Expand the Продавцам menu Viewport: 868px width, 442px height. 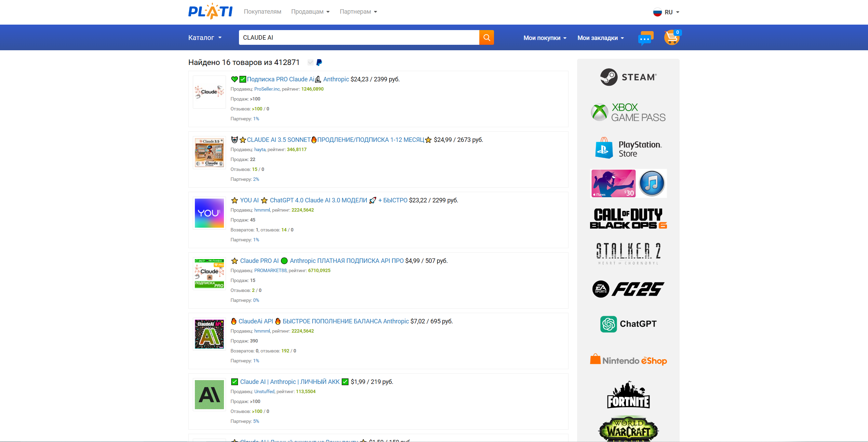(310, 12)
